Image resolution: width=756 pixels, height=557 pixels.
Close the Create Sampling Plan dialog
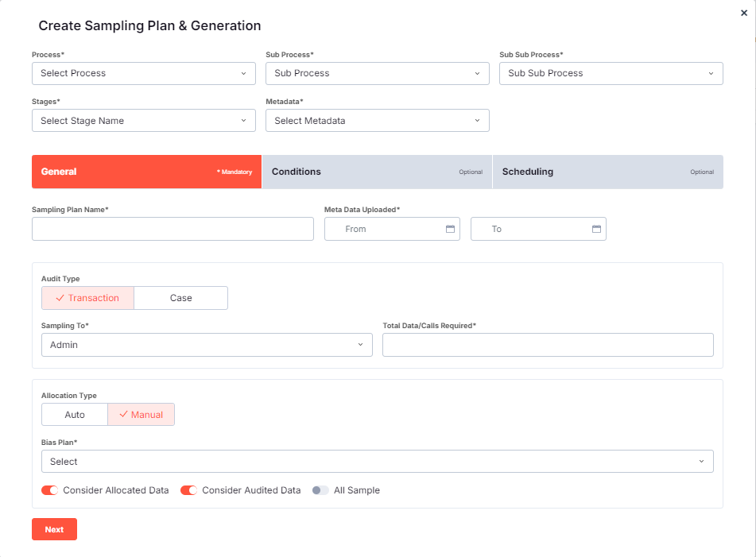click(x=744, y=12)
